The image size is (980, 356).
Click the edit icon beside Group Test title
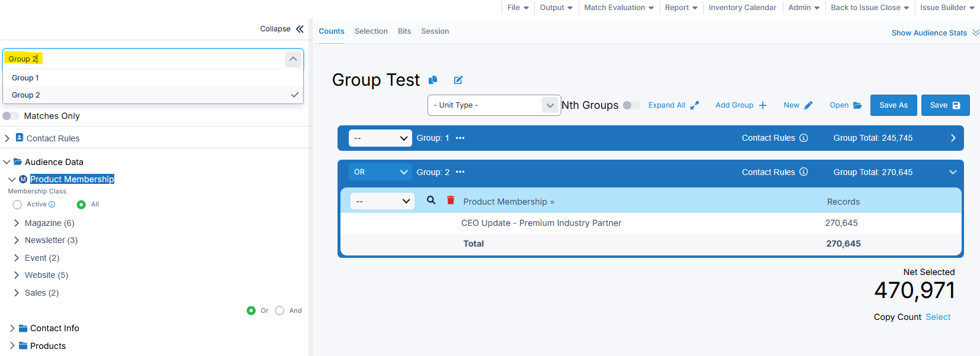(458, 80)
